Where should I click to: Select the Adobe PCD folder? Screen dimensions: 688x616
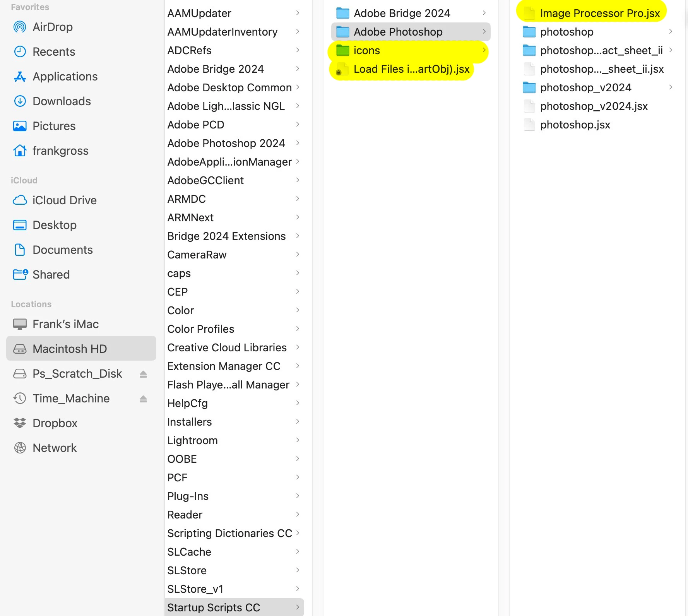[234, 125]
